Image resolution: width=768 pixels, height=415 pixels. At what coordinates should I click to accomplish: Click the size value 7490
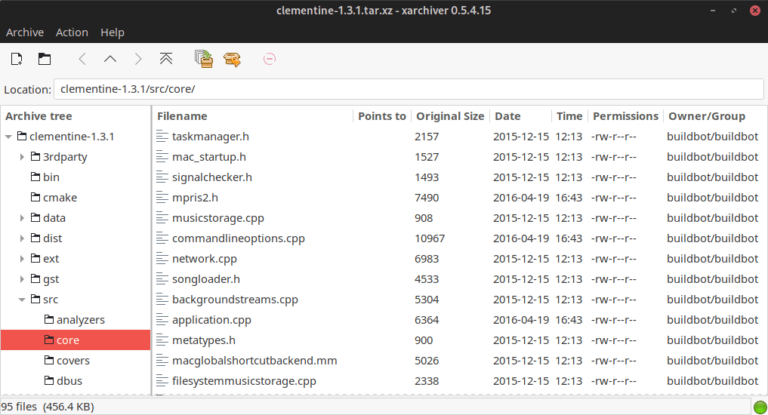(x=427, y=197)
